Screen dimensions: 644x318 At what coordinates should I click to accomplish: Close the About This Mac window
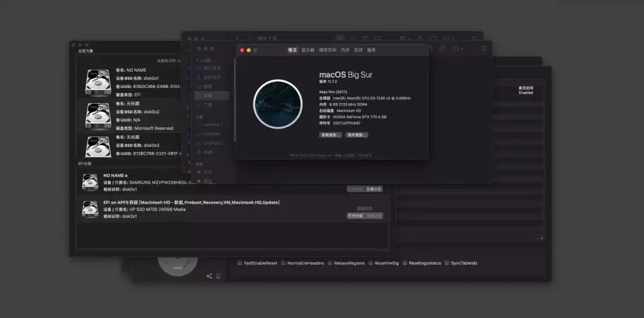pyautogui.click(x=242, y=50)
